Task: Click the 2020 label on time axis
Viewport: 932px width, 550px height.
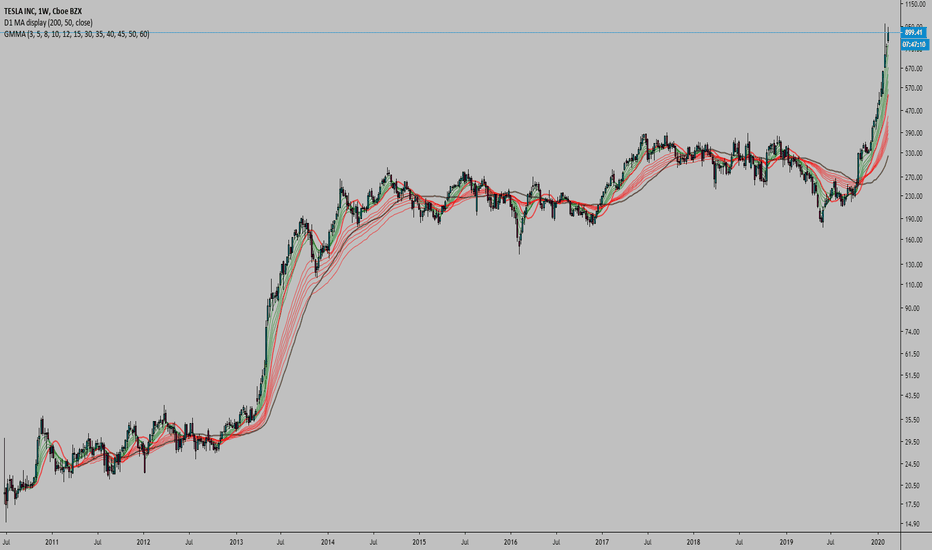Action: click(x=878, y=542)
